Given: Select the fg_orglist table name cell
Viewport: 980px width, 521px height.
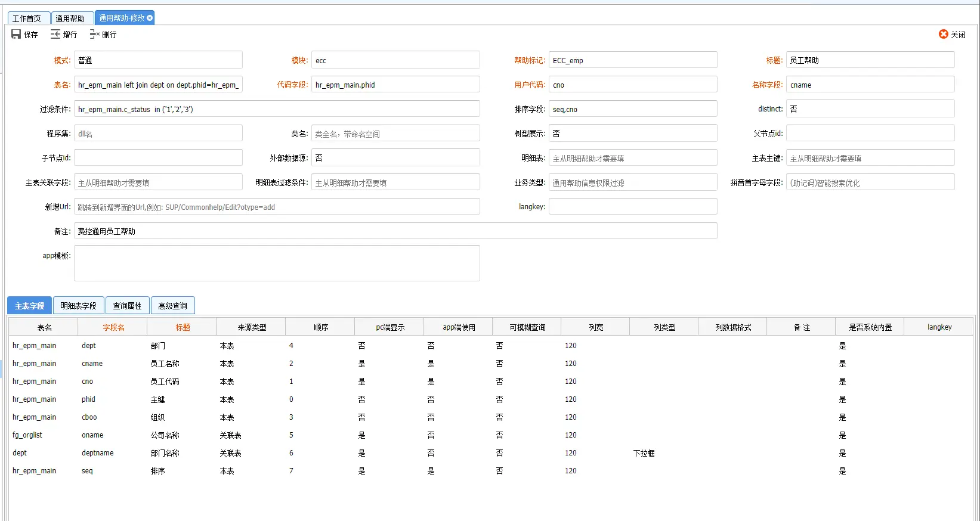Looking at the screenshot, I should (x=44, y=435).
